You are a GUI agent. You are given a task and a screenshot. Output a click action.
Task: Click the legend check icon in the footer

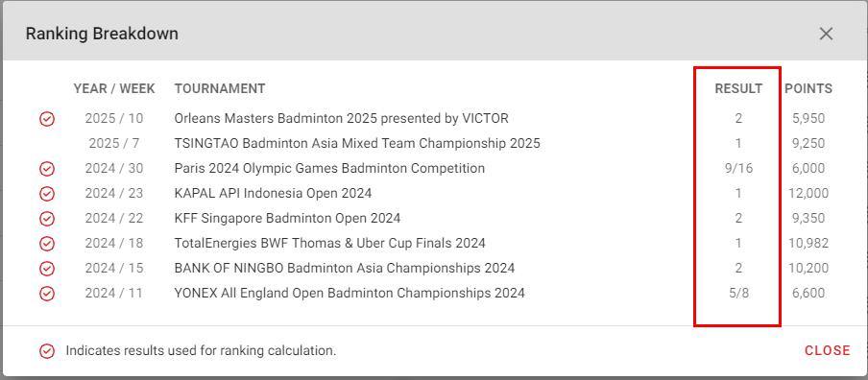[47, 350]
